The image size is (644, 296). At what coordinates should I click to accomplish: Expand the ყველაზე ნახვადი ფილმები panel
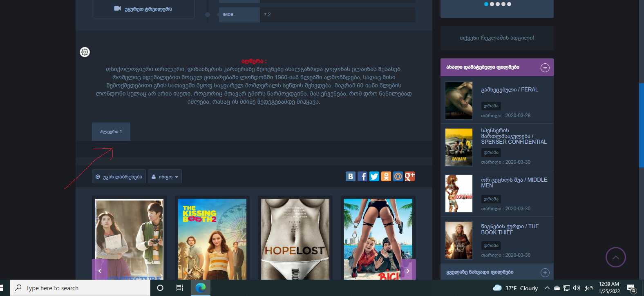click(545, 272)
